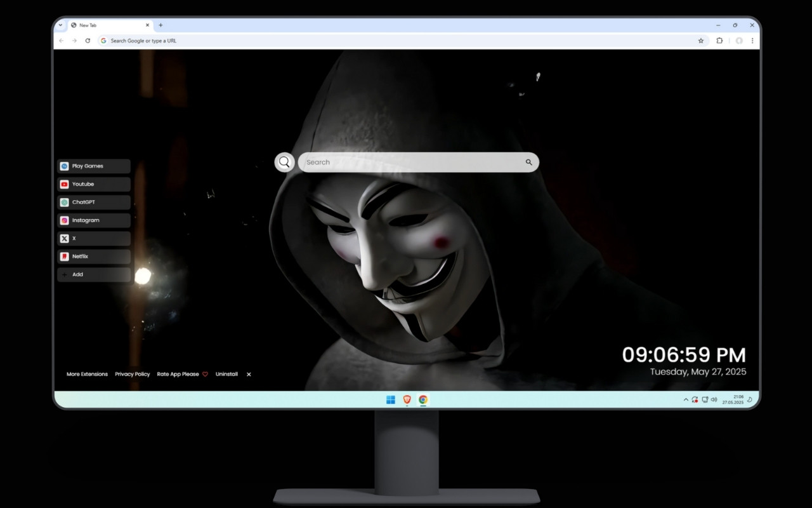The image size is (812, 508).
Task: Select the New Tab tab
Action: (109, 25)
